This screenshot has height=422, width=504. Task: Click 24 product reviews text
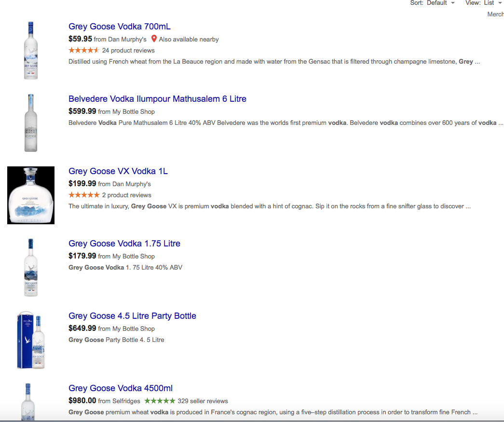(128, 51)
